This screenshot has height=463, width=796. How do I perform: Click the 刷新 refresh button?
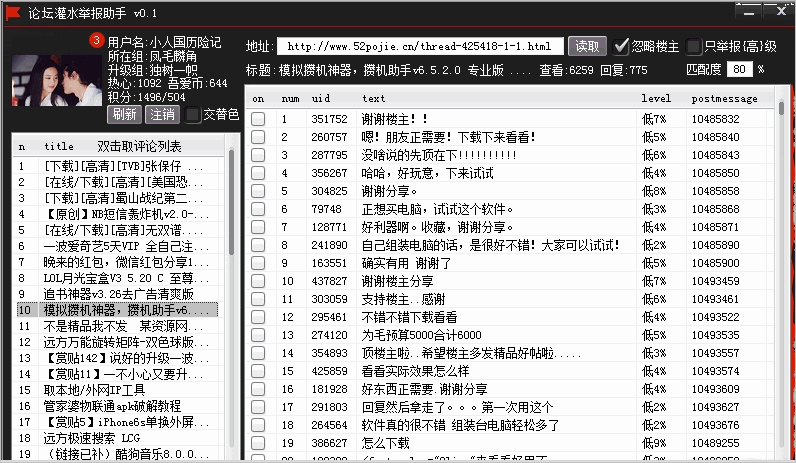coord(124,114)
